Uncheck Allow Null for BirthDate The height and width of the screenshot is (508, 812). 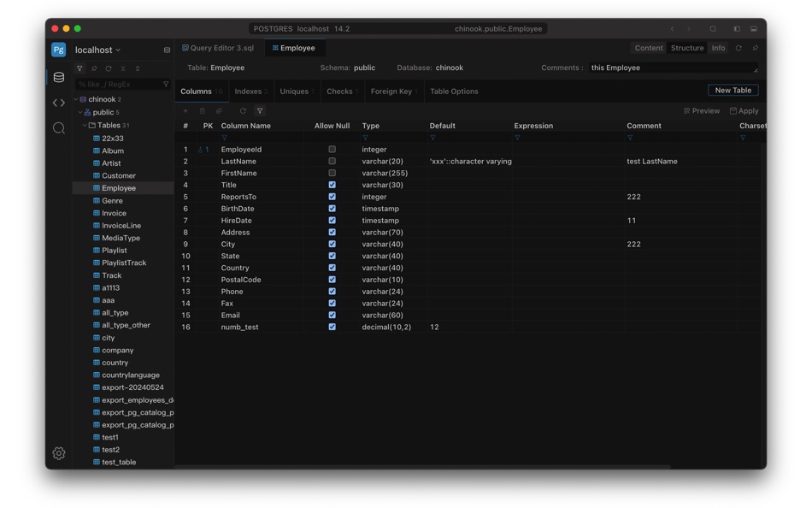(332, 209)
